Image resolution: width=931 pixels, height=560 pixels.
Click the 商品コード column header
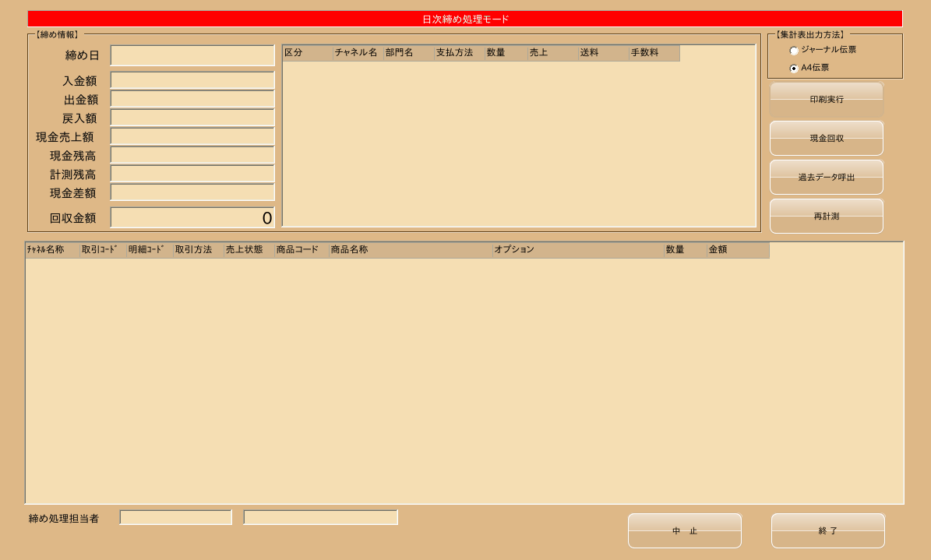[302, 250]
